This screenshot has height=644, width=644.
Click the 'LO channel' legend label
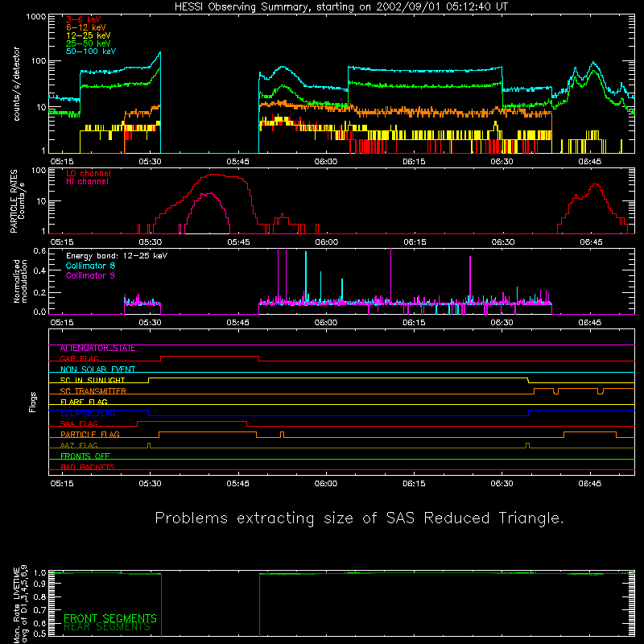(x=89, y=173)
